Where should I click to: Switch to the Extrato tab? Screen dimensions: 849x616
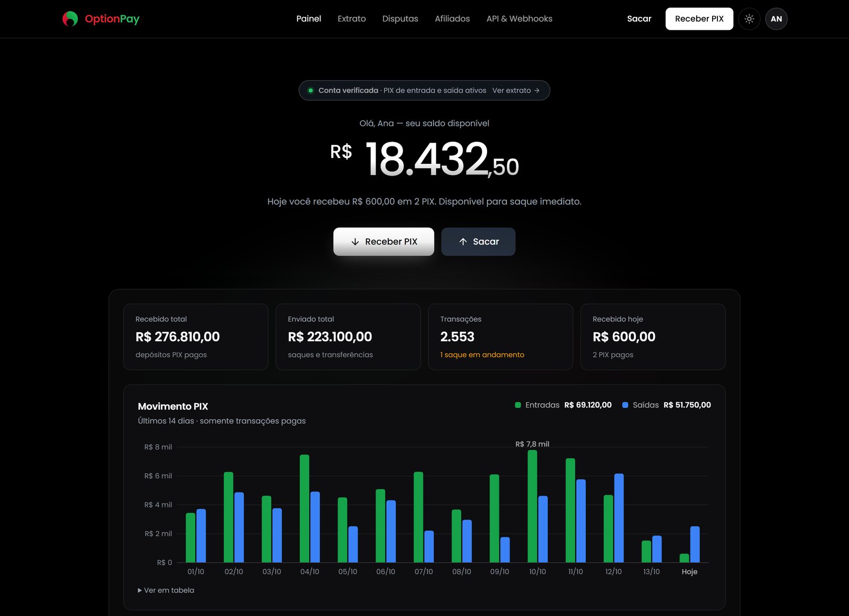click(x=352, y=19)
